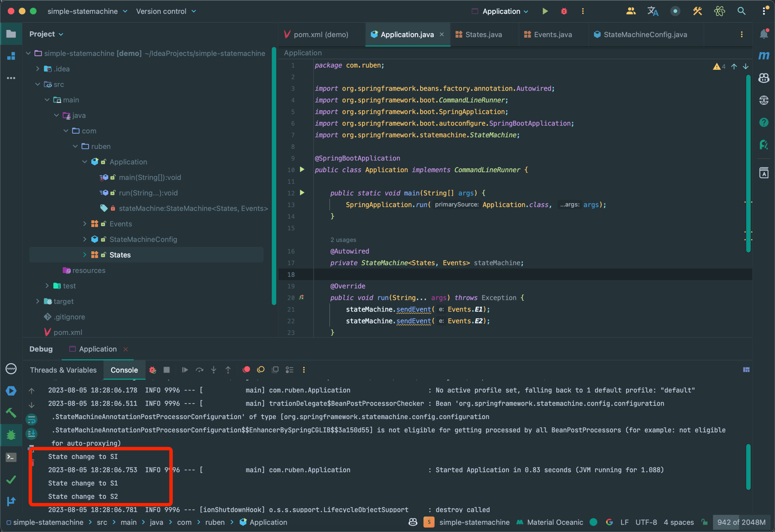
Task: Open the Terminal tool window icon
Action: [x=11, y=457]
